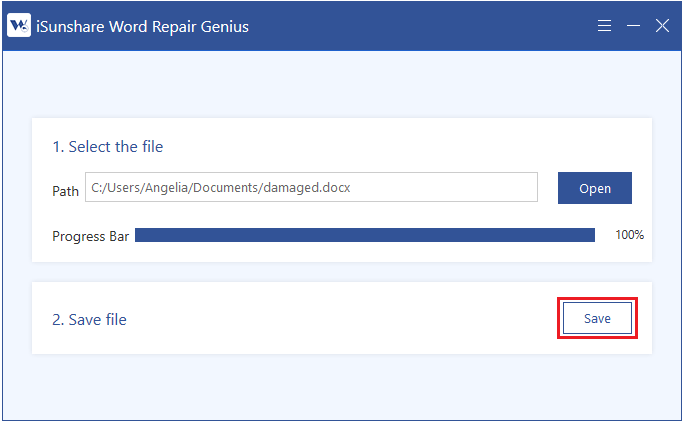Click the repair progress bar
Screen dimensions: 684x423
(x=365, y=235)
